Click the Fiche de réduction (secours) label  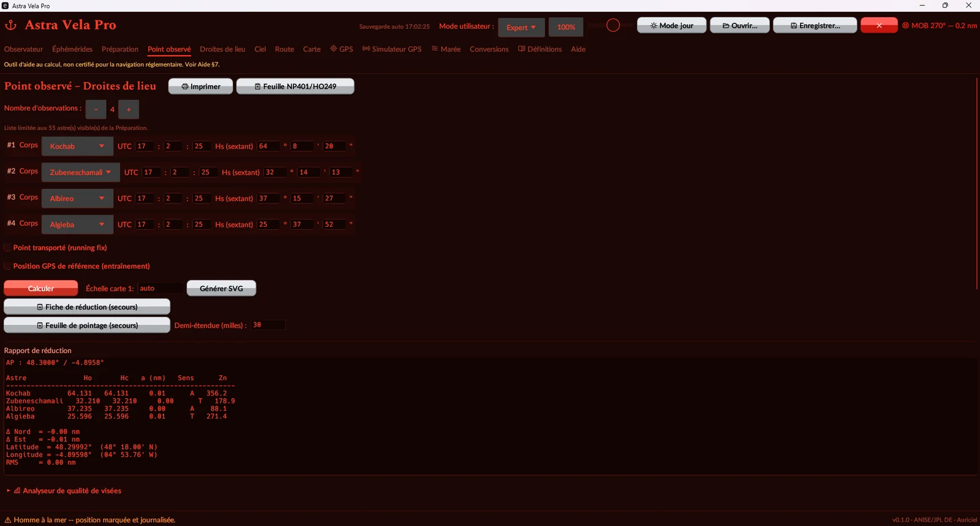pos(91,307)
